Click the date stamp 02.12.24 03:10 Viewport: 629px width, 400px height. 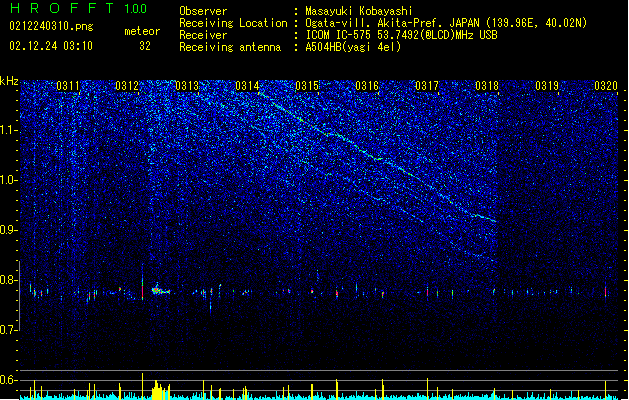[x=51, y=46]
